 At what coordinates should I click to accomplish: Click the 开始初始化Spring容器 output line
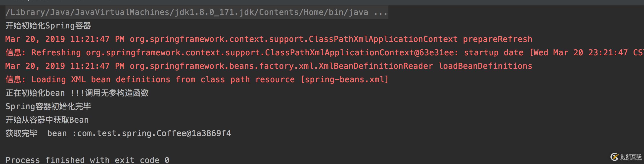(x=48, y=26)
